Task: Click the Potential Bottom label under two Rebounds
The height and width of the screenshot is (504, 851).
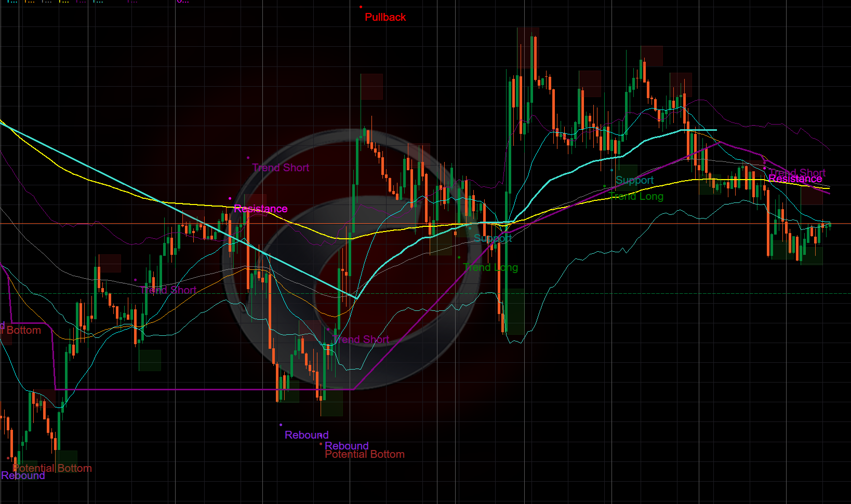Action: (x=365, y=455)
